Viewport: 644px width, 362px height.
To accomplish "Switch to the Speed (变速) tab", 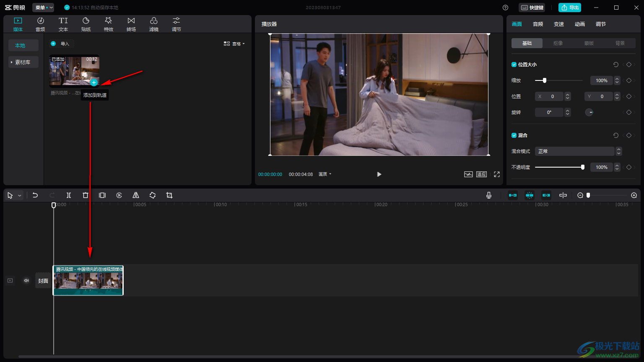I will pos(559,24).
